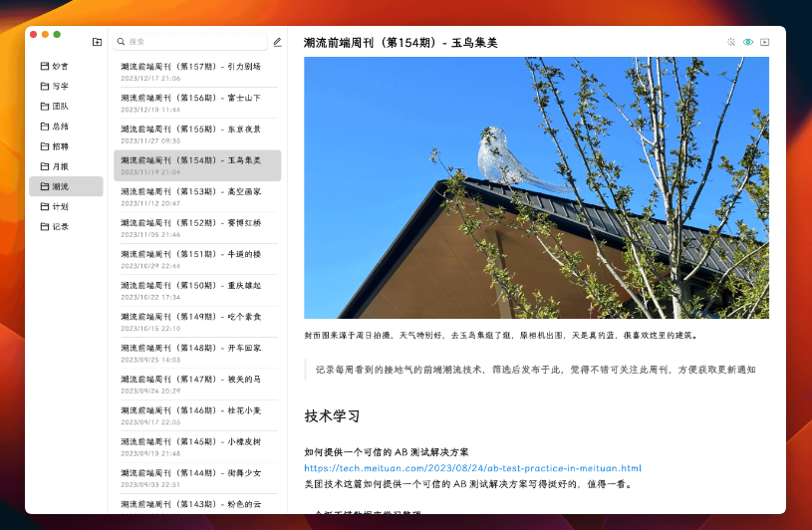
Task: Open note 第156期 - 富士山下
Action: (197, 103)
